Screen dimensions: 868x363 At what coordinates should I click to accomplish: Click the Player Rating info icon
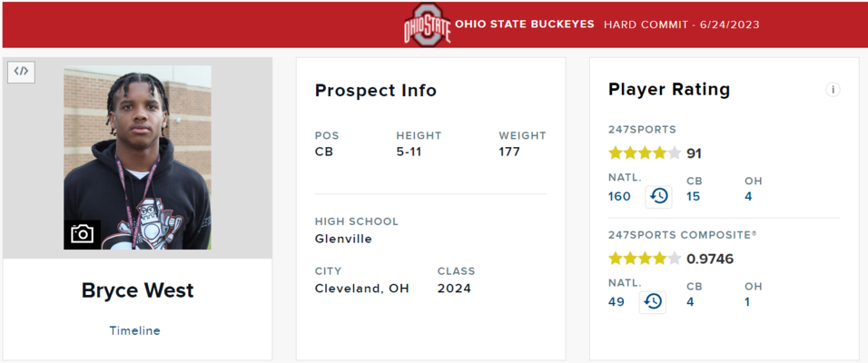tap(833, 90)
